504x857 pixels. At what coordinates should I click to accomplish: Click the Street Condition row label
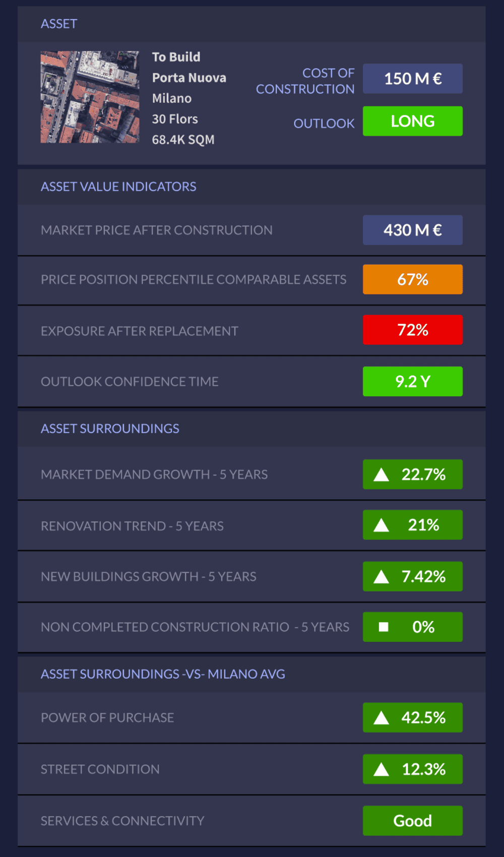tap(100, 769)
